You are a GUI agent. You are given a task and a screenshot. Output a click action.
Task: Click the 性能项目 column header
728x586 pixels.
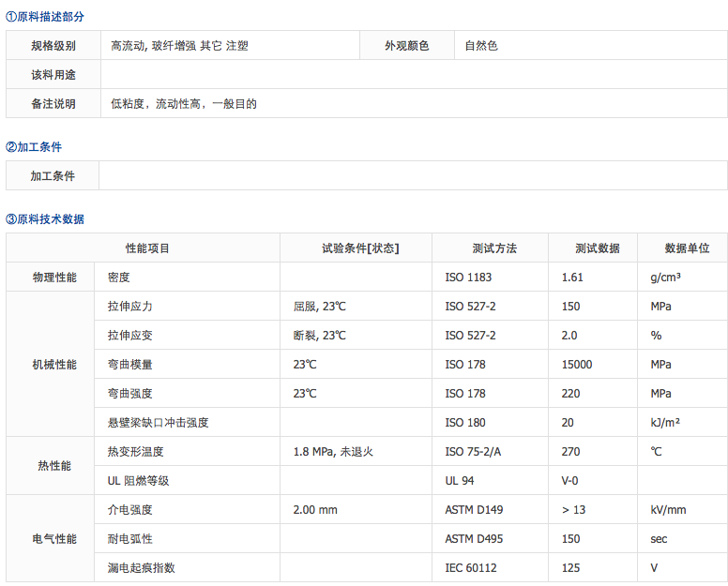(147, 248)
